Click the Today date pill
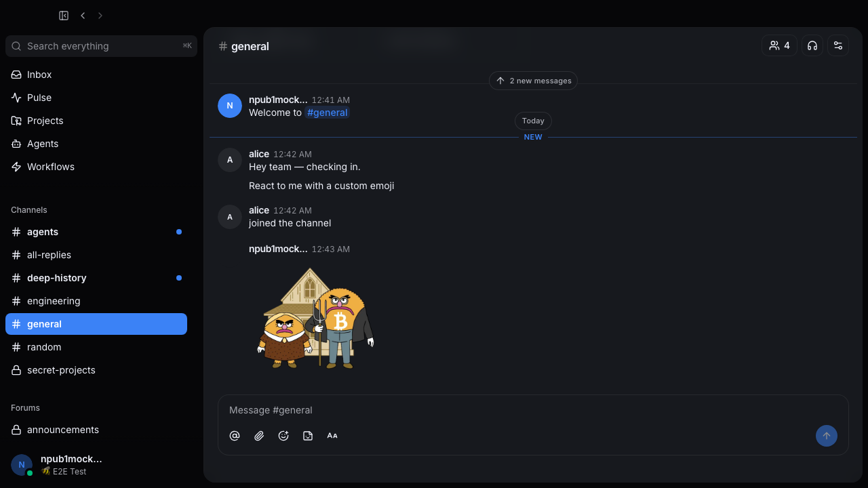The image size is (868, 488). (x=533, y=121)
